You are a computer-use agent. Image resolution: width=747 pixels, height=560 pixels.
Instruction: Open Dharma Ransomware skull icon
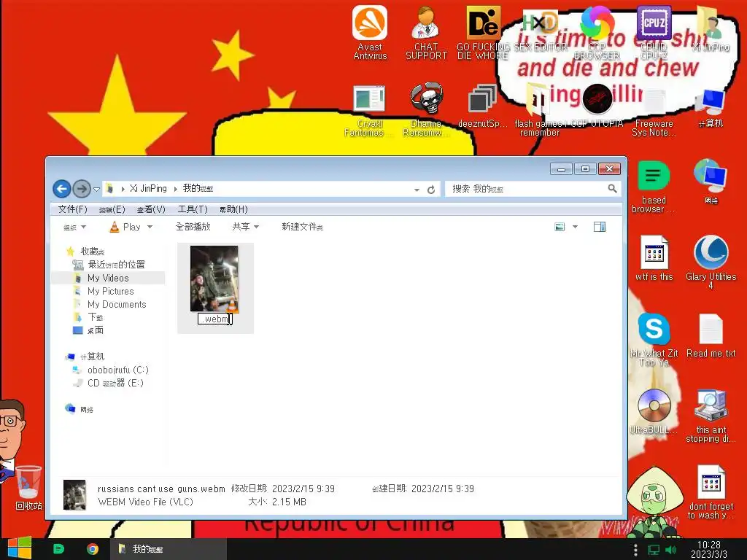(x=426, y=111)
